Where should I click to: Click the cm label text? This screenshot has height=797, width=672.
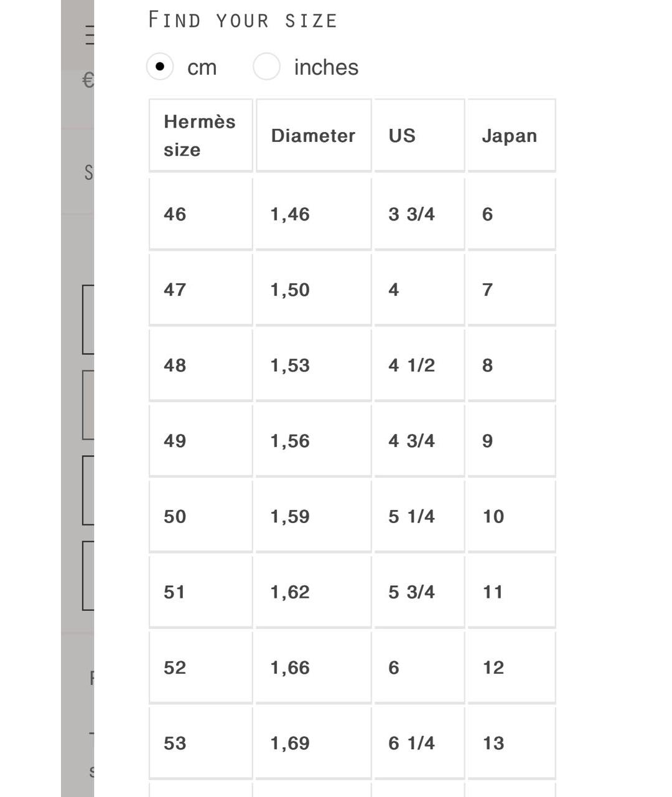[x=202, y=67]
